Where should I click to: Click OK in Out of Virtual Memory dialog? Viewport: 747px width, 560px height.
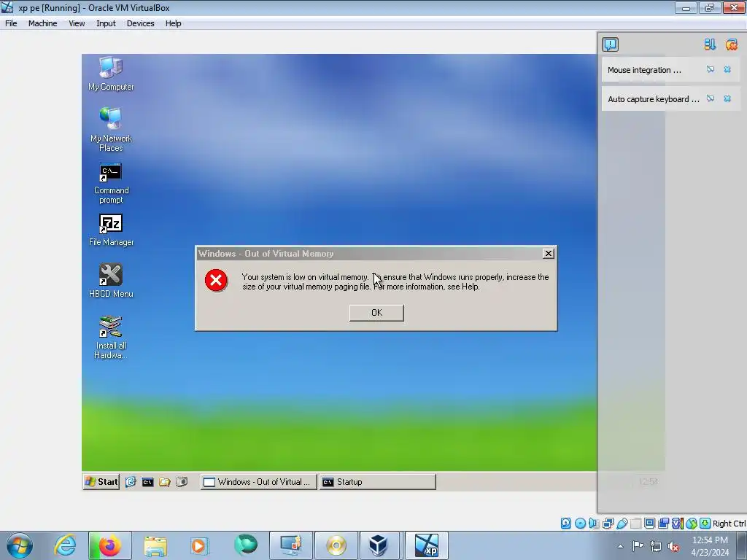pyautogui.click(x=376, y=313)
